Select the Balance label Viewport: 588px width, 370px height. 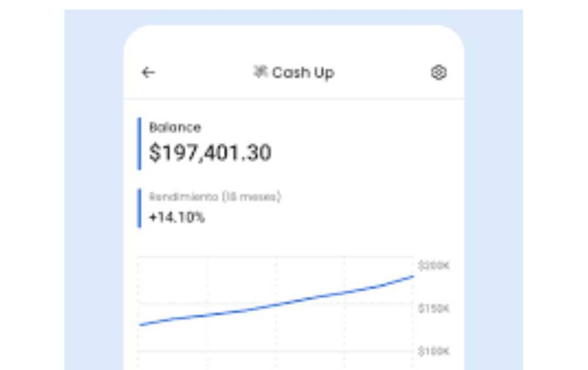tap(175, 127)
